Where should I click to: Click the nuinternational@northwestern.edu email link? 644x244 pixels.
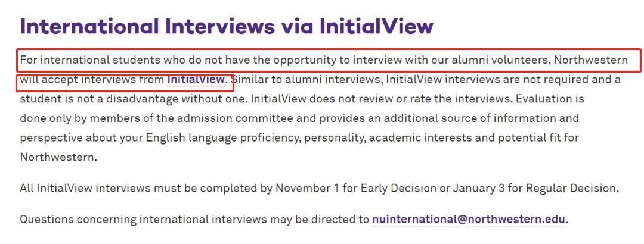(469, 219)
